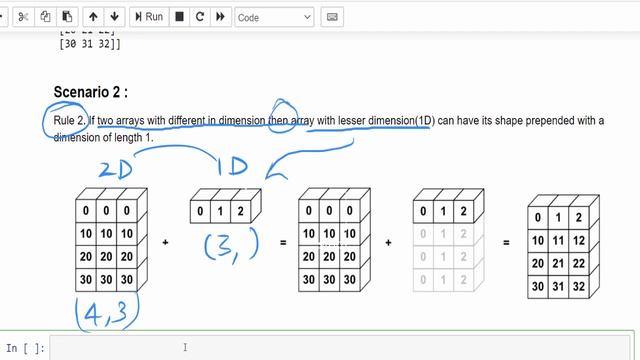Click the Rule 2 description text
Screen dimensions: 640x360
click(x=329, y=129)
